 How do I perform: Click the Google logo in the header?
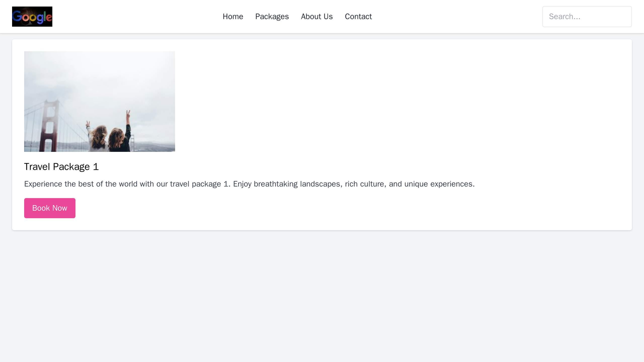[32, 16]
